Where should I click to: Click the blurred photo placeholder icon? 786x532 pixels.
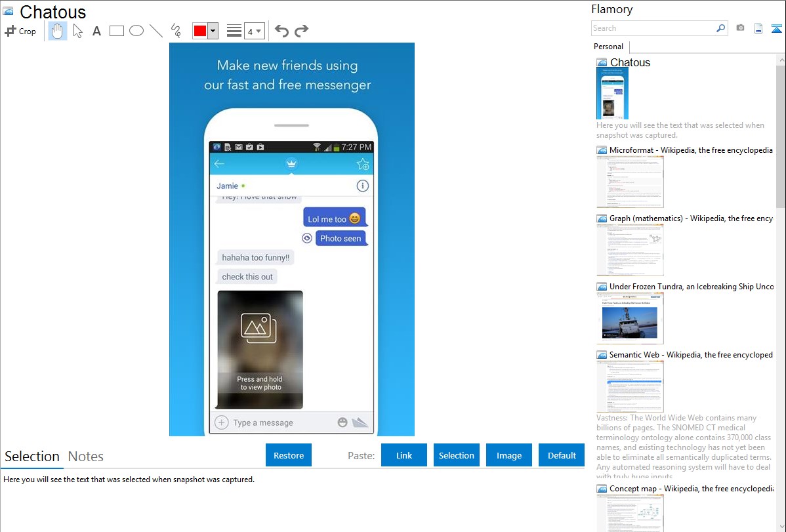[258, 329]
